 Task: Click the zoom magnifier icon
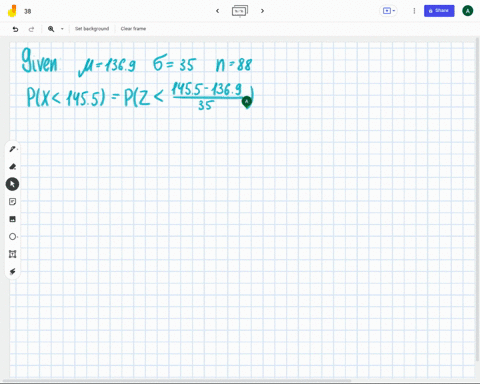[51, 29]
